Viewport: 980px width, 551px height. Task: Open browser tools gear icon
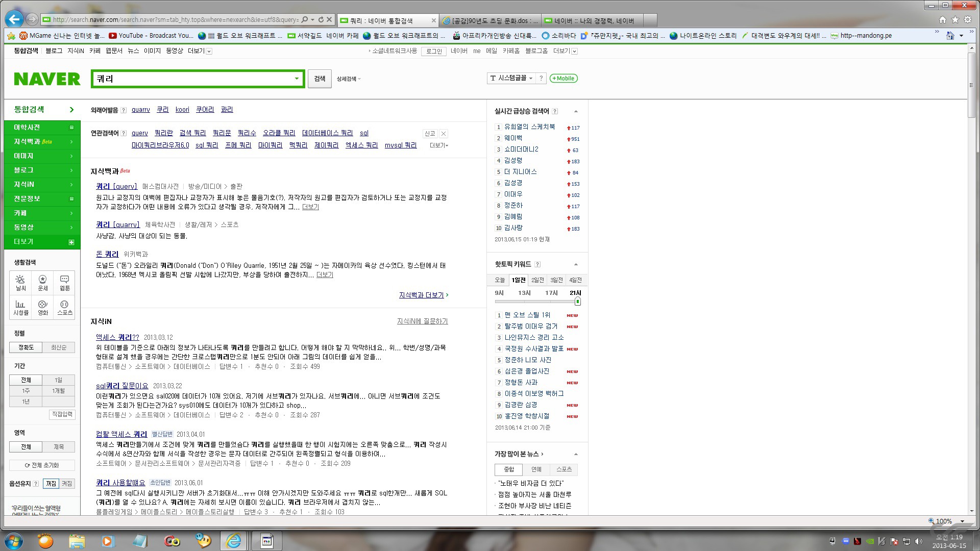[968, 20]
